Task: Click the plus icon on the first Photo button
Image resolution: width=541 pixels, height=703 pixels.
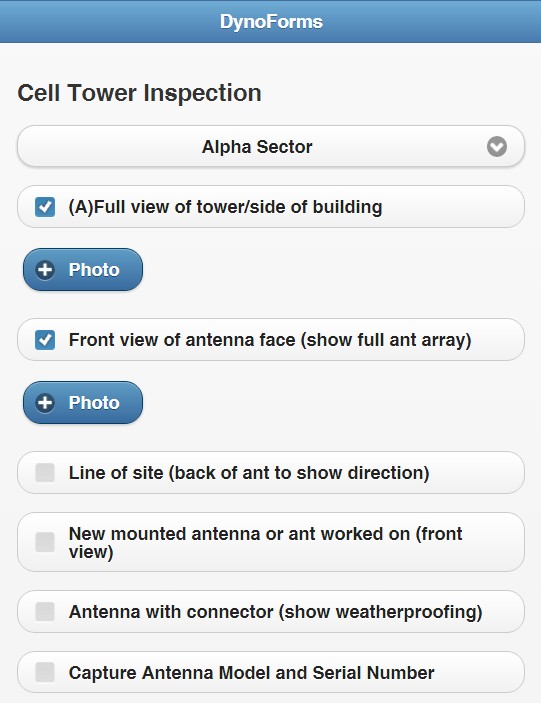Action: coord(45,270)
